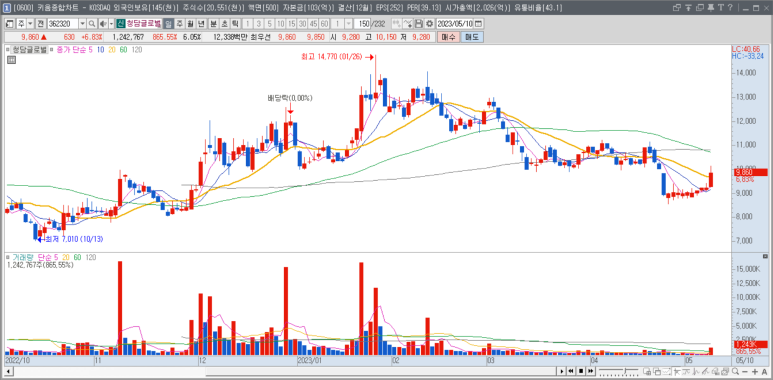Click the 15 interval button
Viewport: 773px width, 380px height.
click(291, 24)
